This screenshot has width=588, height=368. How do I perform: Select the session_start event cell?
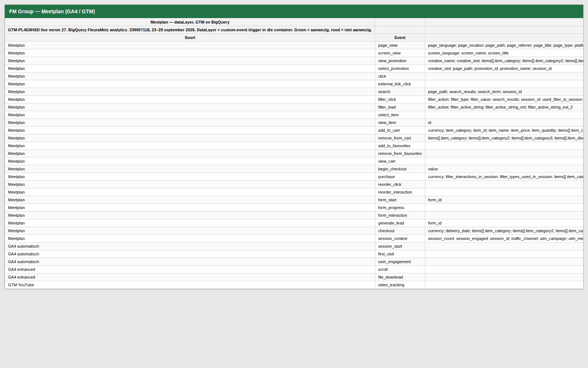[x=400, y=246]
